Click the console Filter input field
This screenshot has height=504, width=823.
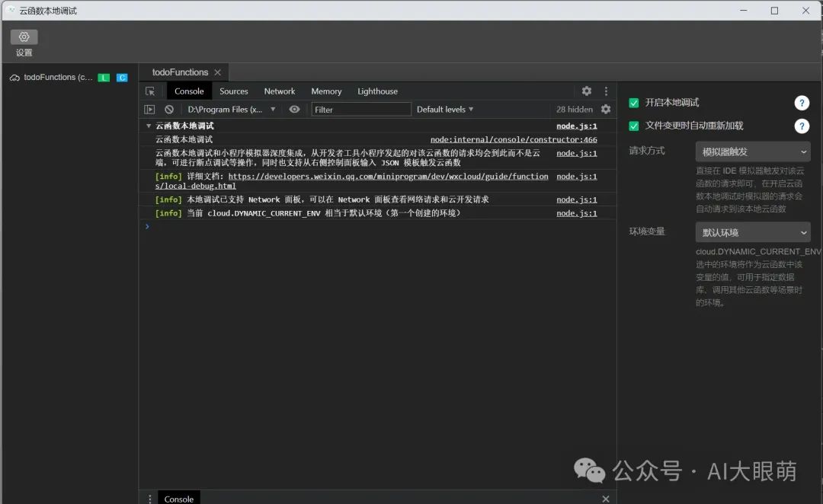[361, 109]
